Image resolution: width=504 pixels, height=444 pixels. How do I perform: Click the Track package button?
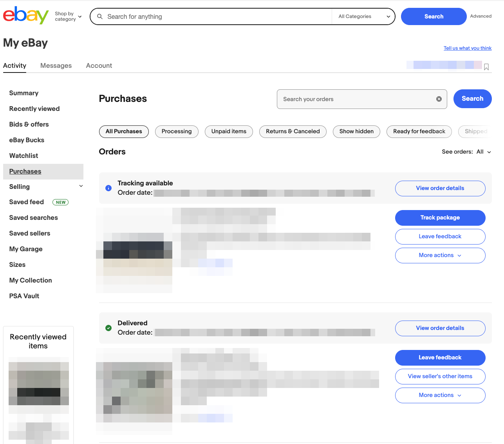click(440, 218)
